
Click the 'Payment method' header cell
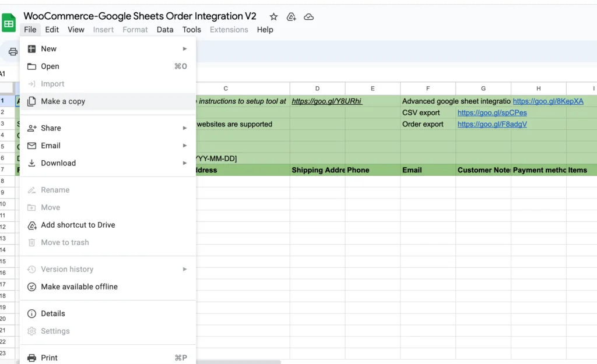tap(538, 170)
